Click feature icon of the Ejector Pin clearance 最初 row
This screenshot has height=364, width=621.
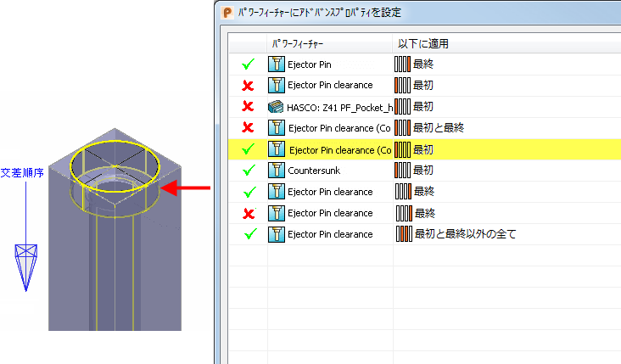(x=277, y=85)
